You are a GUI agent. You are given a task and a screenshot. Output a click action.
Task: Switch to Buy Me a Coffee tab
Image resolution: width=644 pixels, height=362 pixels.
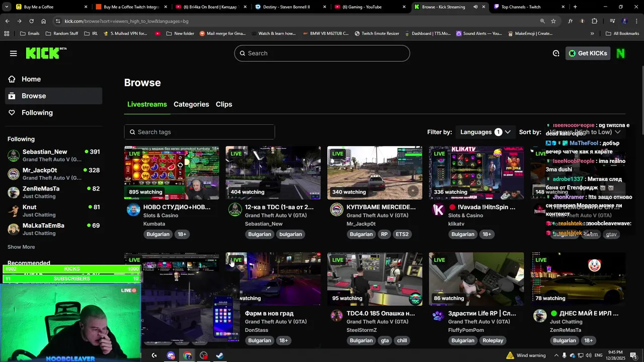click(50, 7)
